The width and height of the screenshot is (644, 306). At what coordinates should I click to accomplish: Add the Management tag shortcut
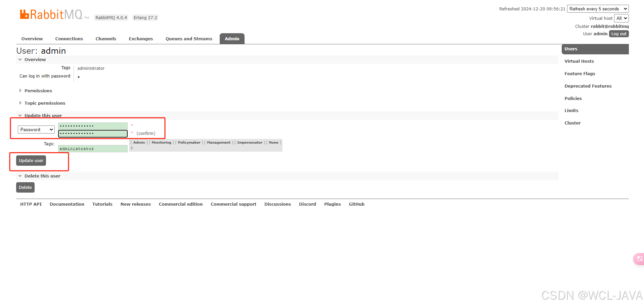(219, 143)
